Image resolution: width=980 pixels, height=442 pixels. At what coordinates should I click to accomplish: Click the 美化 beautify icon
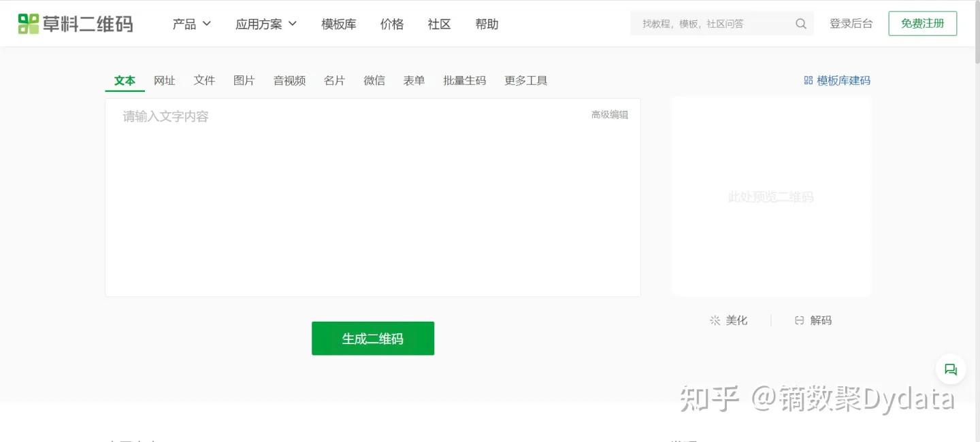pyautogui.click(x=713, y=320)
